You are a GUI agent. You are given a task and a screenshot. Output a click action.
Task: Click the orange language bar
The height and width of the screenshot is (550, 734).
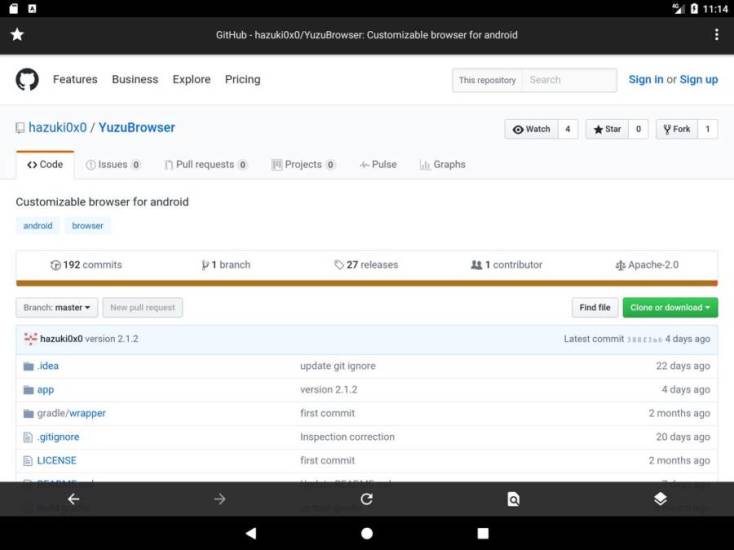click(x=367, y=283)
